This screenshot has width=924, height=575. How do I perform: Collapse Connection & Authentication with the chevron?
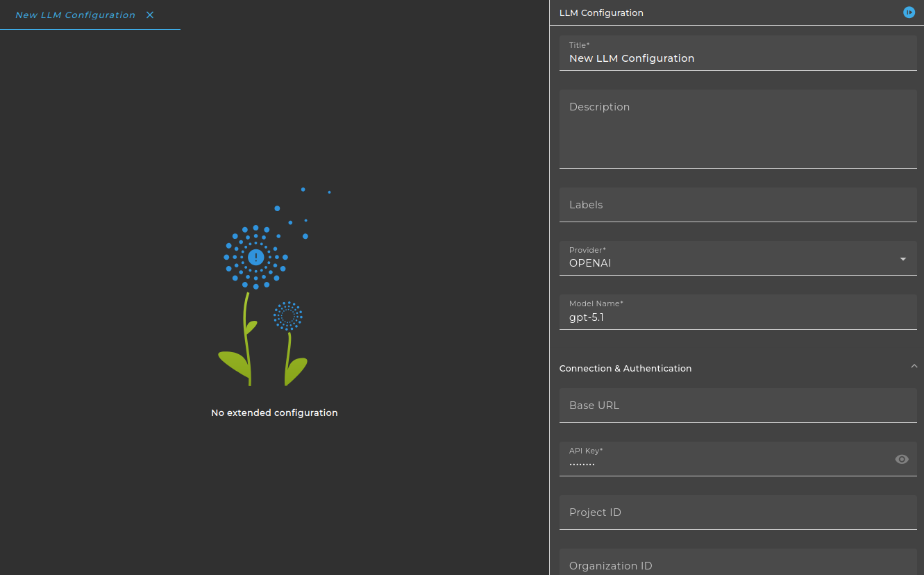pos(914,366)
